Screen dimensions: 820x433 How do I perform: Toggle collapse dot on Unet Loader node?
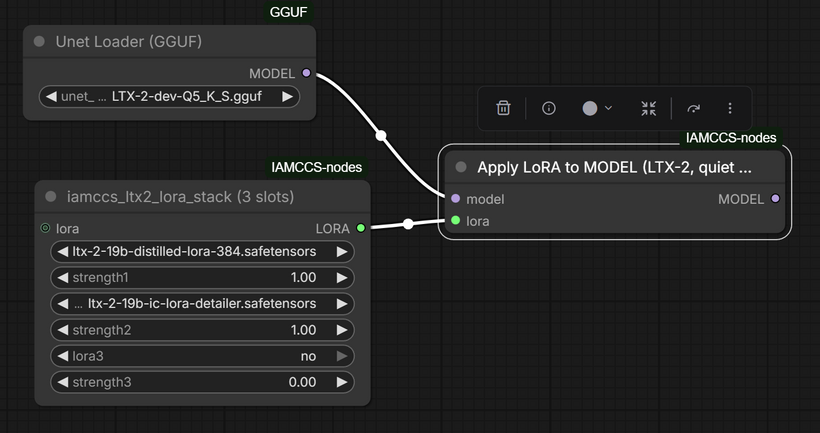pos(40,42)
